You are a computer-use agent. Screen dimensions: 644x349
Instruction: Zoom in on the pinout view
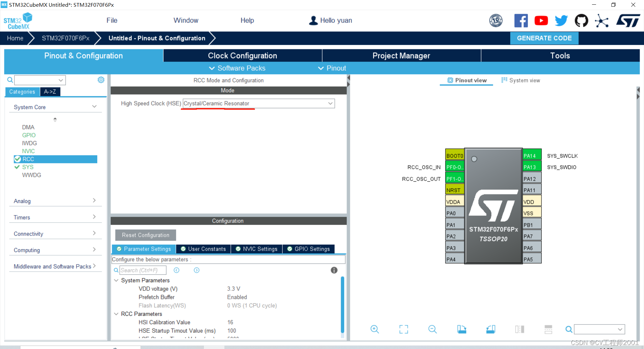pos(375,329)
